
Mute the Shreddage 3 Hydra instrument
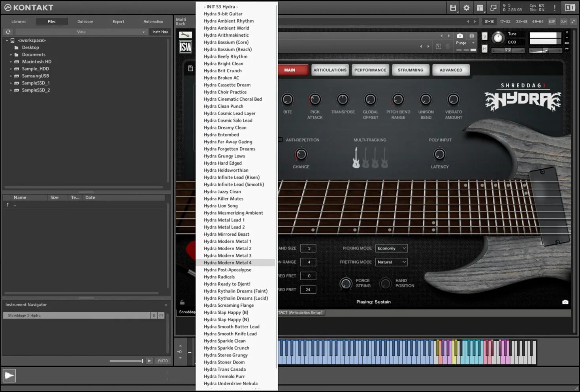(161, 315)
